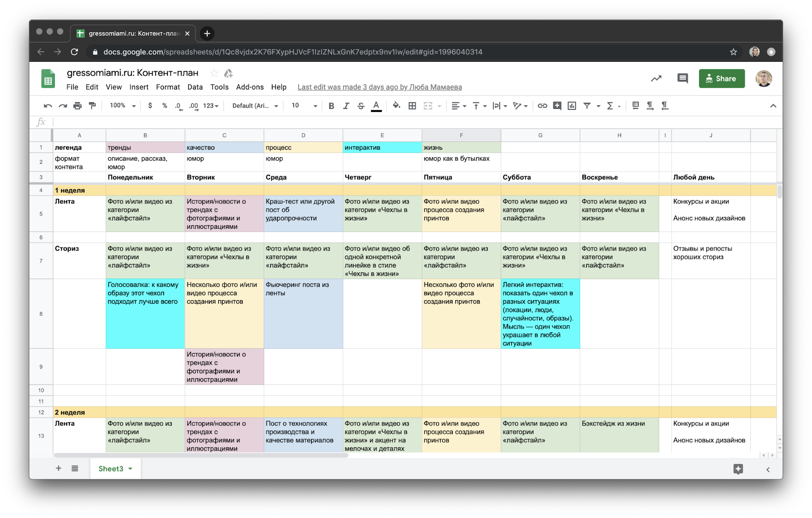The height and width of the screenshot is (518, 812).
Task: Collapse the menus with the chevron
Action: (773, 106)
